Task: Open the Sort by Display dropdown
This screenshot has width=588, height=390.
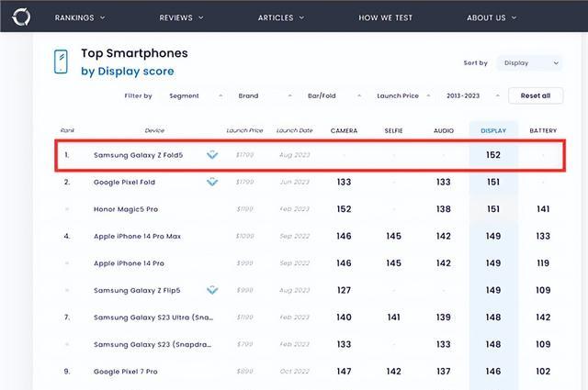Action: point(530,63)
